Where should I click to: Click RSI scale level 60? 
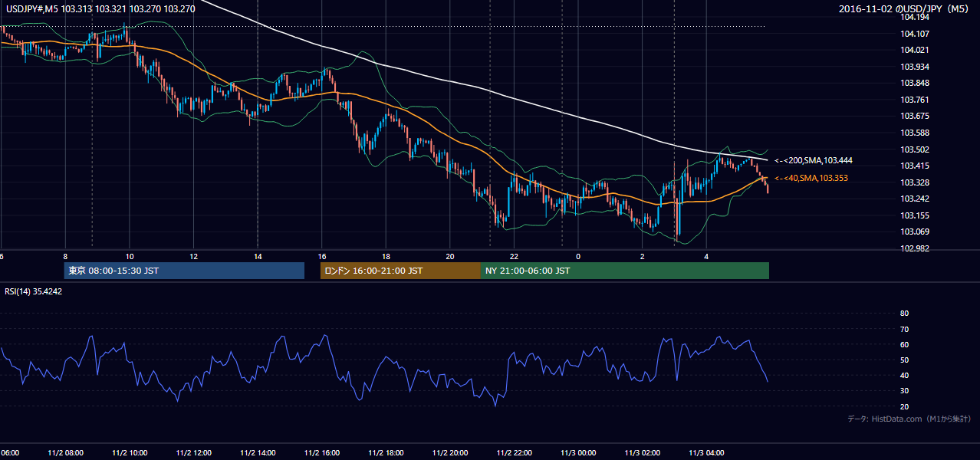(x=904, y=344)
